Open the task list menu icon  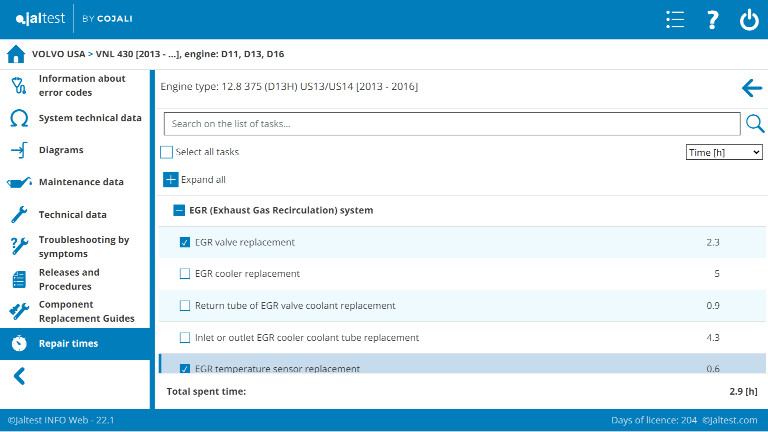[x=675, y=20]
